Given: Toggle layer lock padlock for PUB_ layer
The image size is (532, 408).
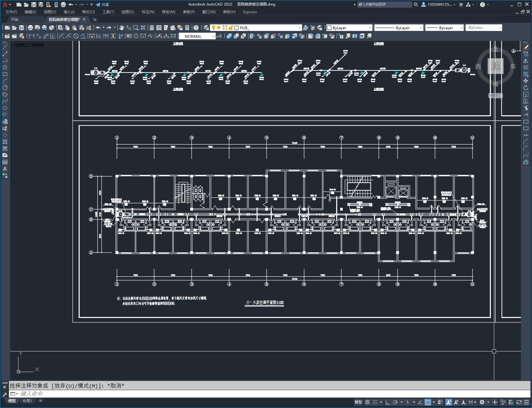Looking at the screenshot, I should (x=231, y=28).
